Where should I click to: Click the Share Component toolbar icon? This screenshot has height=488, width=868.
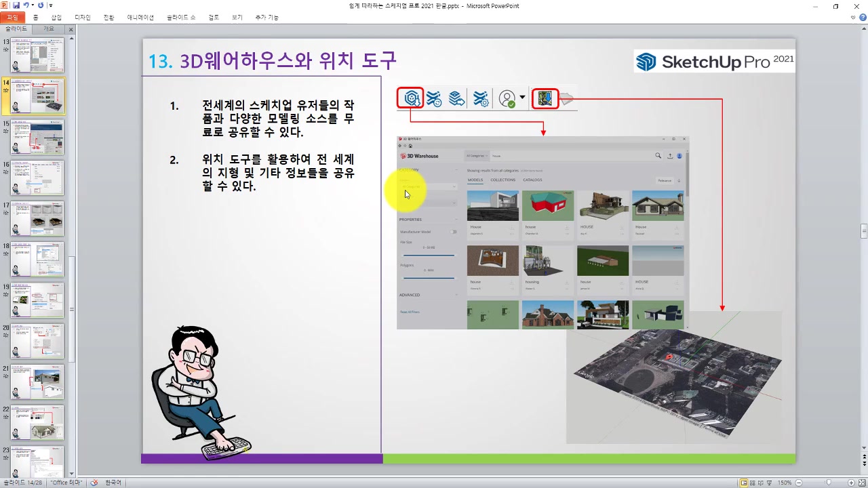[x=456, y=98]
